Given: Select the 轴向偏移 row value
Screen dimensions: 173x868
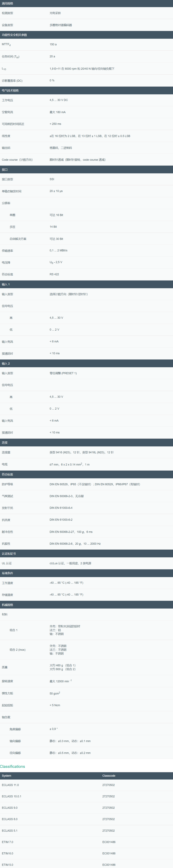Looking at the screenshot, I should 70,741.
